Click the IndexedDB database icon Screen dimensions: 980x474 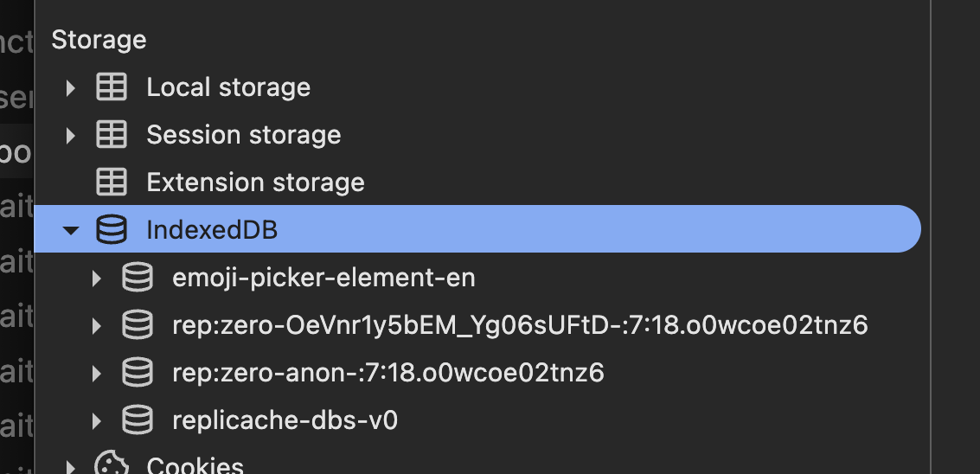tap(111, 230)
